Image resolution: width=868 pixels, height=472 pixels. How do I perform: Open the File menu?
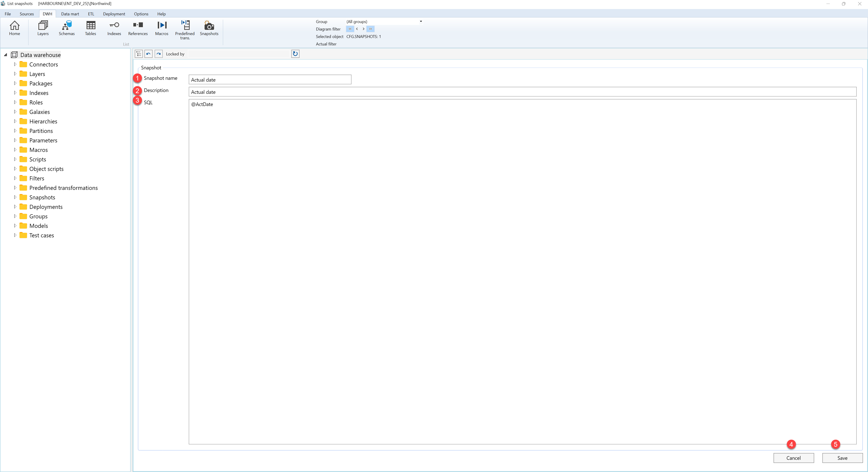click(x=8, y=14)
